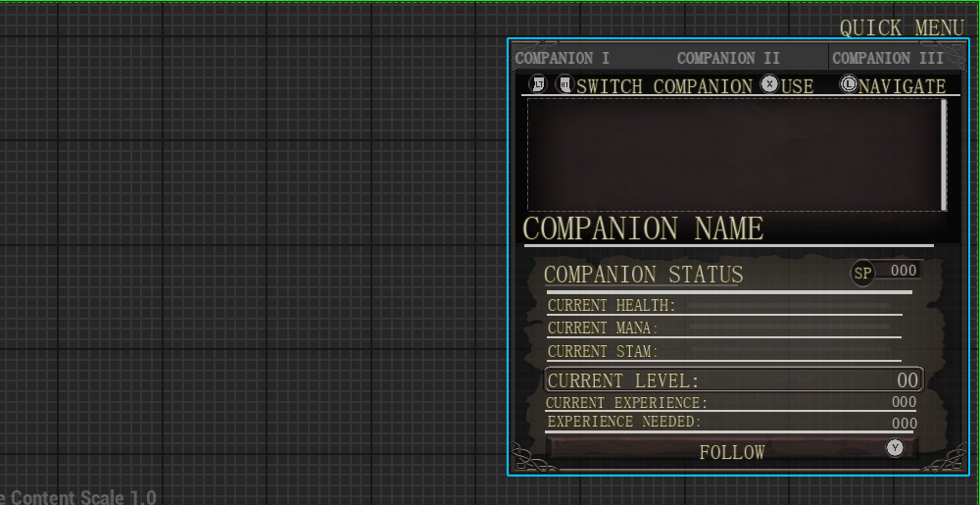Click the Y button icon on Follow

895,447
